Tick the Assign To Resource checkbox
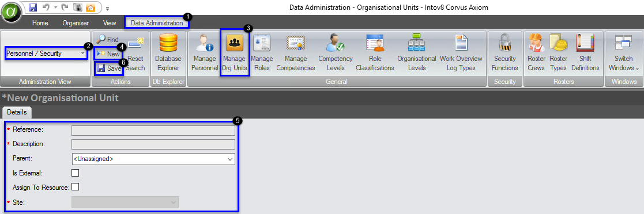Screen dimensions: 644x214 pos(75,187)
